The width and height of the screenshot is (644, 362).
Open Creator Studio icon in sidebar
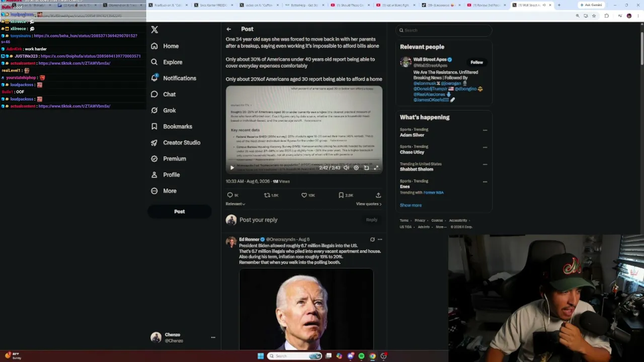pos(154,143)
